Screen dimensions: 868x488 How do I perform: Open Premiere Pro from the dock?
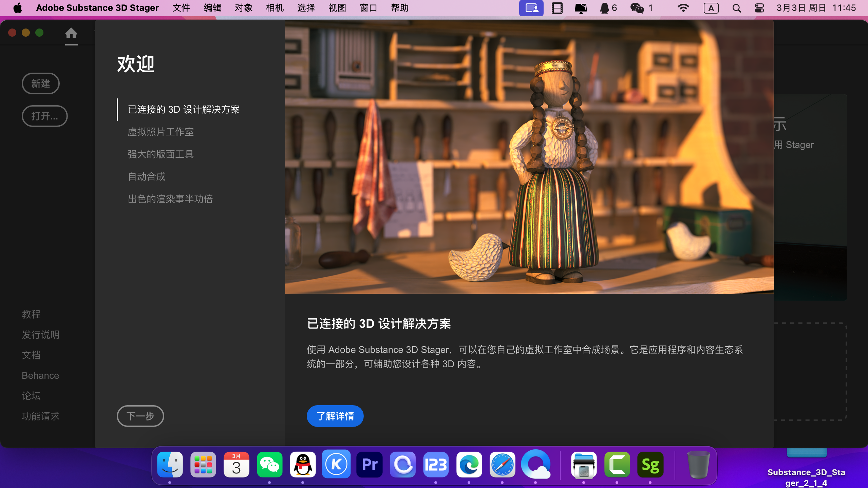[x=370, y=465]
